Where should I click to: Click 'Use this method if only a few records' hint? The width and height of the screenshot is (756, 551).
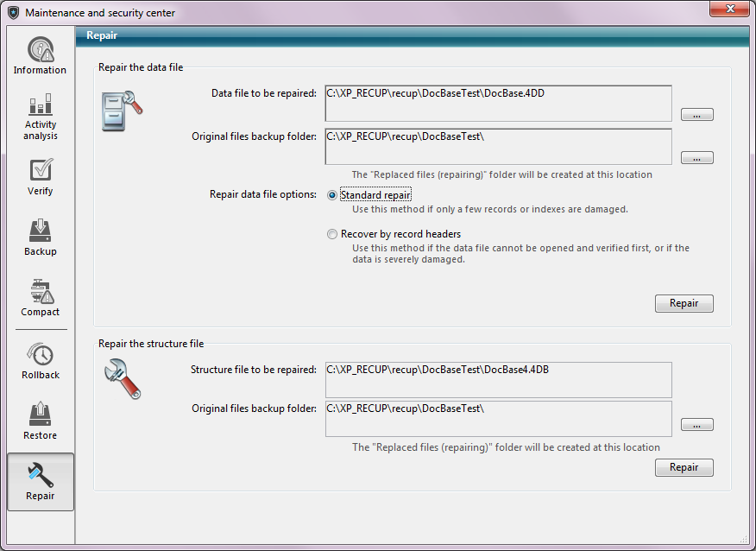[x=490, y=209]
